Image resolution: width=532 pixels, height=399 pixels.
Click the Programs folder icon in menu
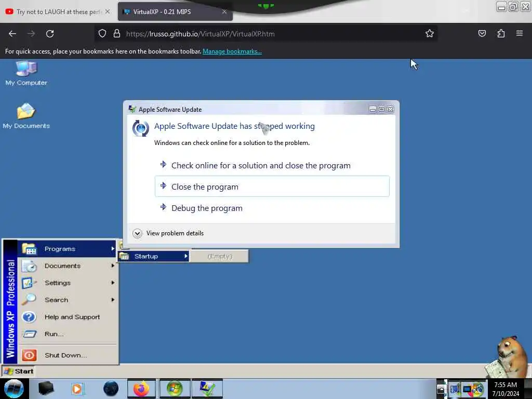point(29,249)
